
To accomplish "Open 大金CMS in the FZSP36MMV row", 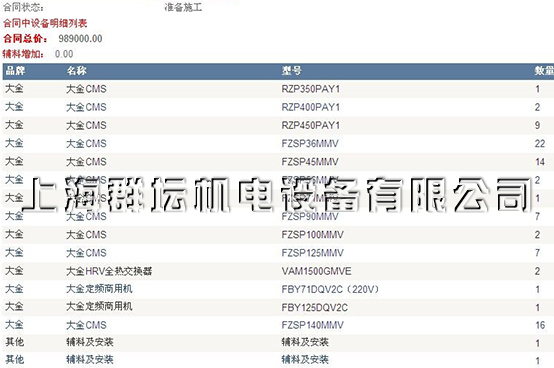I will coord(86,144).
